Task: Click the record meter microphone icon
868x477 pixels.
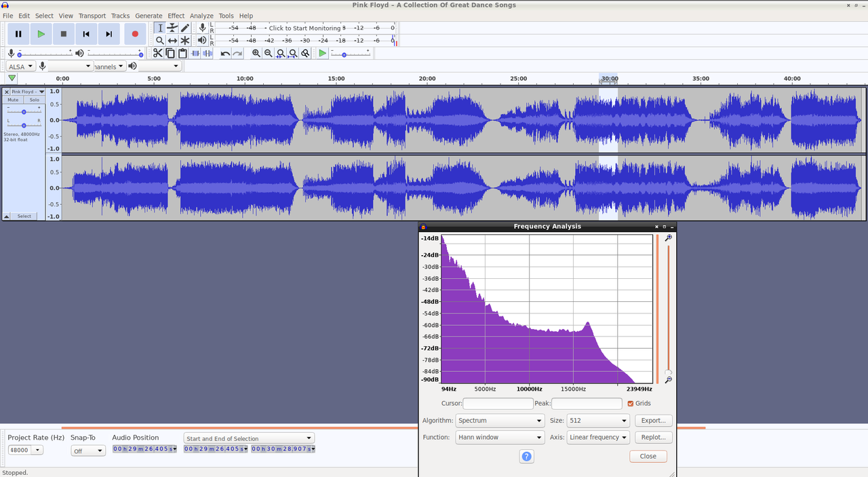Action: (x=202, y=28)
